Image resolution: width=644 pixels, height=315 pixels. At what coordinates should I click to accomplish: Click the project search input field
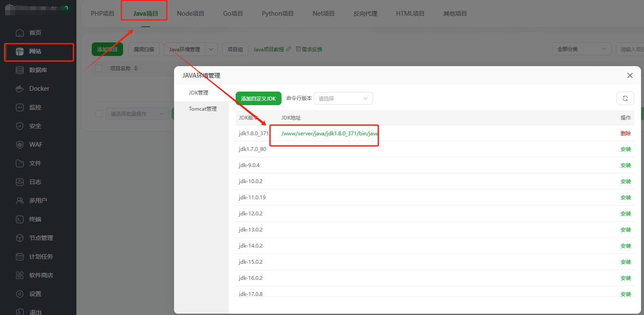[630, 49]
